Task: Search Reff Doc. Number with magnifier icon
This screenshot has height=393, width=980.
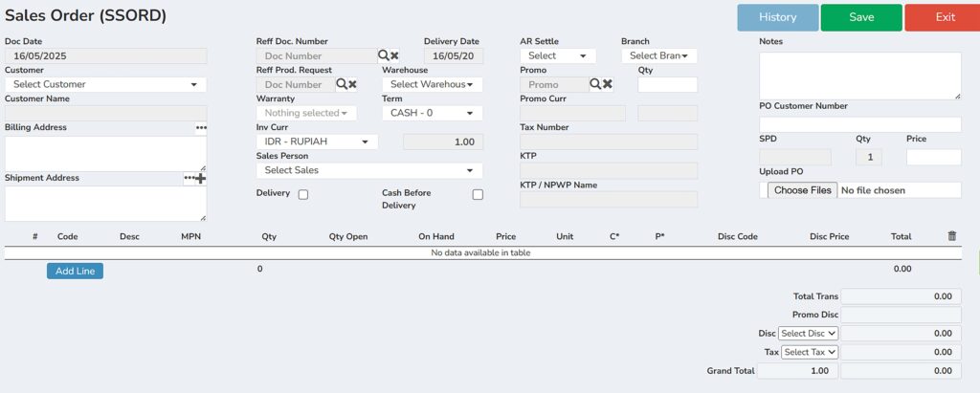Action: point(384,55)
